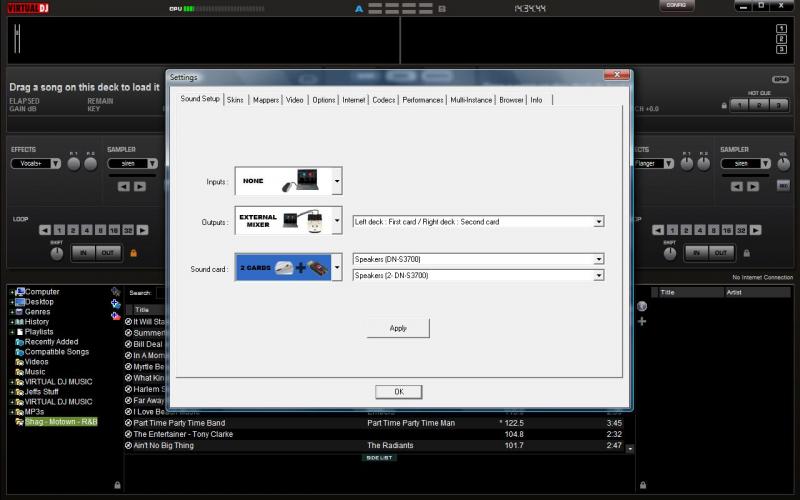Click the song list scrollbar down arrow
The height and width of the screenshot is (500, 800).
coord(630,449)
